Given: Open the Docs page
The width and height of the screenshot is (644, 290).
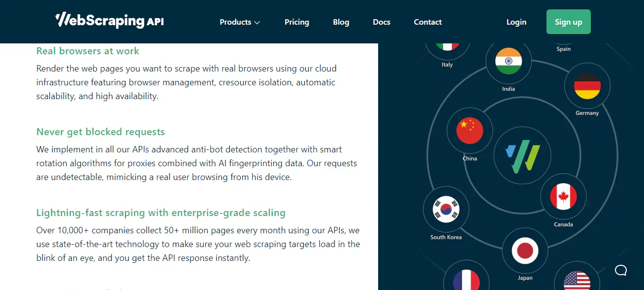Looking at the screenshot, I should pyautogui.click(x=382, y=22).
